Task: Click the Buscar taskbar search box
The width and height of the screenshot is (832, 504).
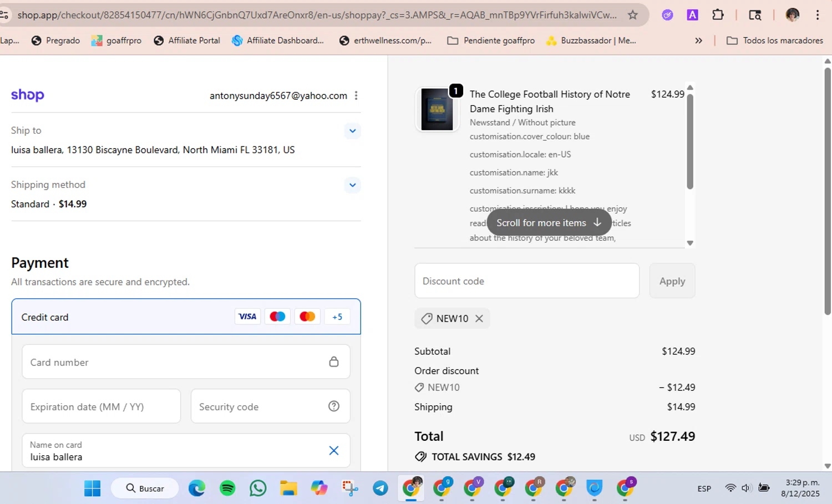Action: (x=145, y=488)
